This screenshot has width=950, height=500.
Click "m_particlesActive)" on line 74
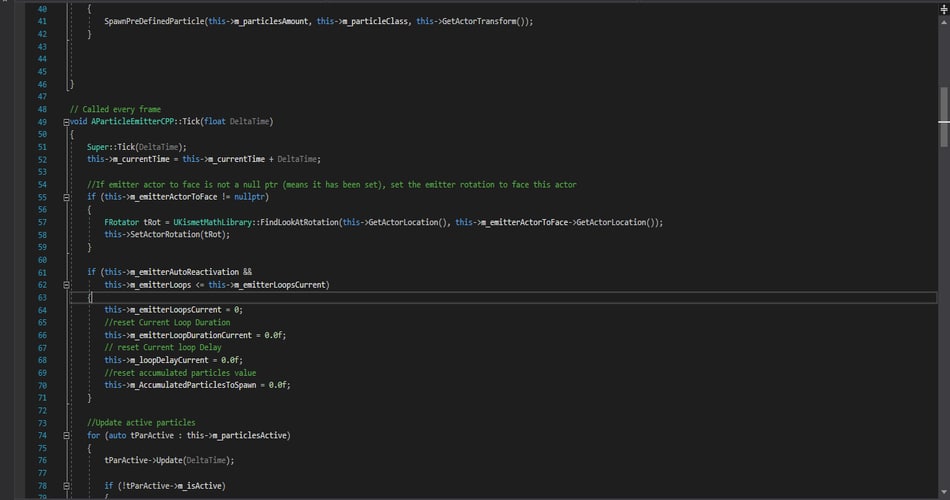coord(251,435)
